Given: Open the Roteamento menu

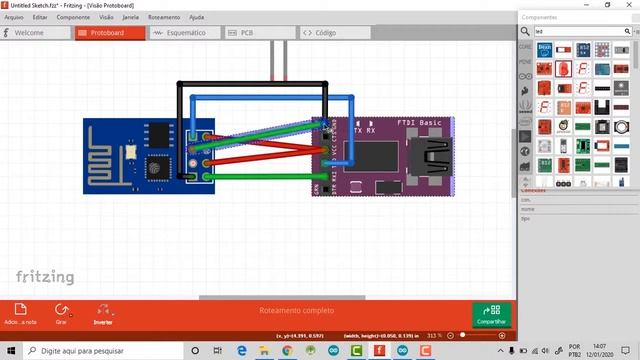Looking at the screenshot, I should click(164, 17).
